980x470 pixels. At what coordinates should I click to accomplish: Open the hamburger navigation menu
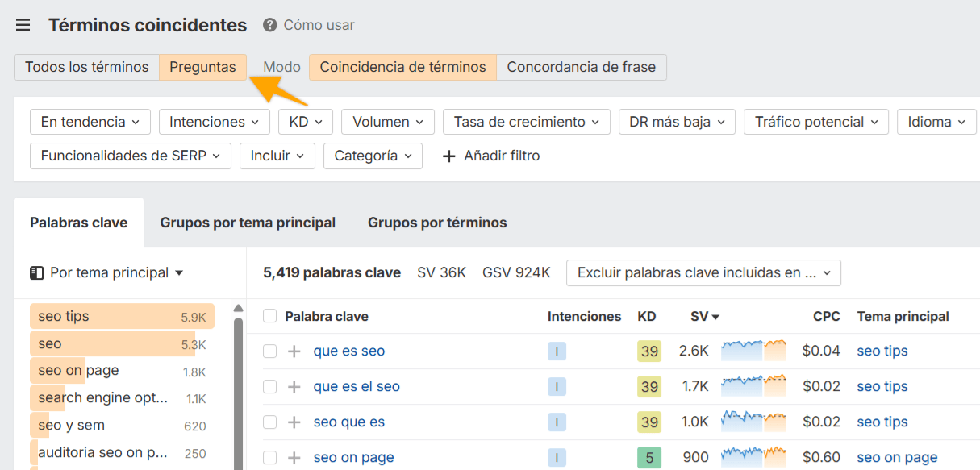pyautogui.click(x=23, y=26)
